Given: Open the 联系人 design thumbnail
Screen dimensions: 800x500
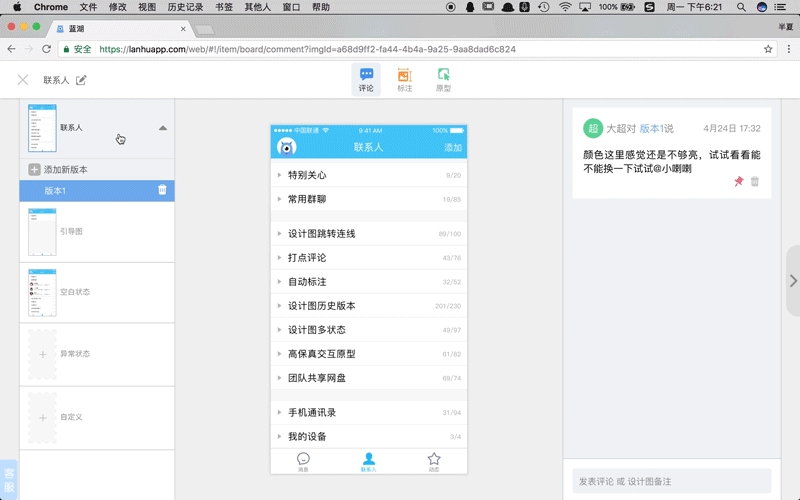Looking at the screenshot, I should click(42, 128).
